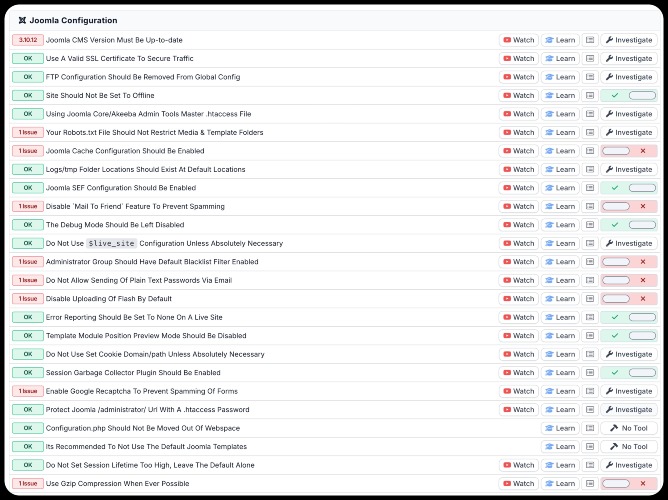Click Watch on /administrator/ .htaccess Password row
Screen dimensions: 668x500
pos(518,410)
